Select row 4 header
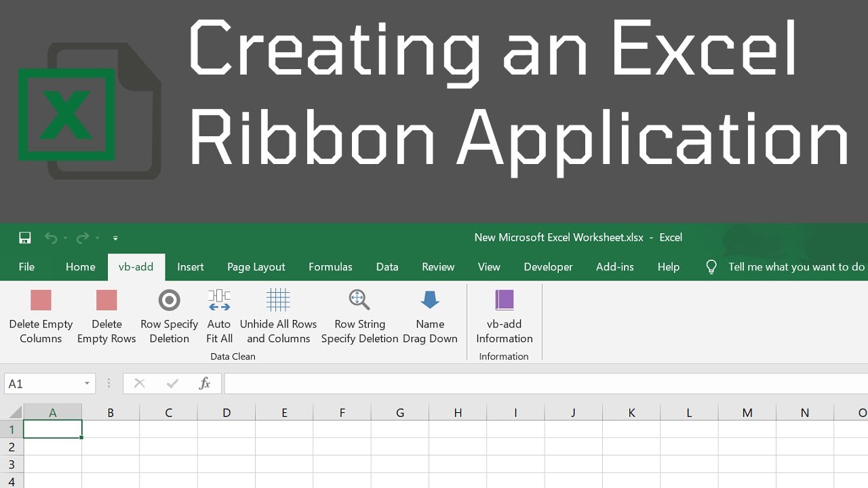 [x=12, y=481]
